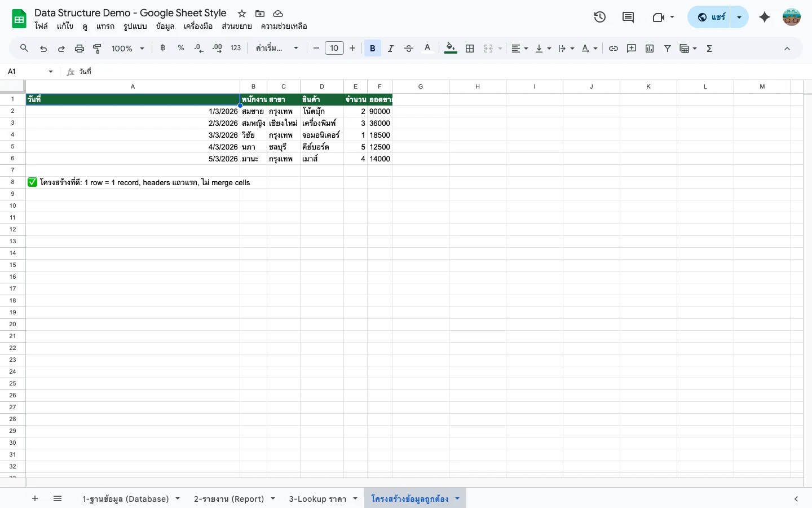812x508 pixels.
Task: Toggle bold formatting
Action: coord(372,48)
